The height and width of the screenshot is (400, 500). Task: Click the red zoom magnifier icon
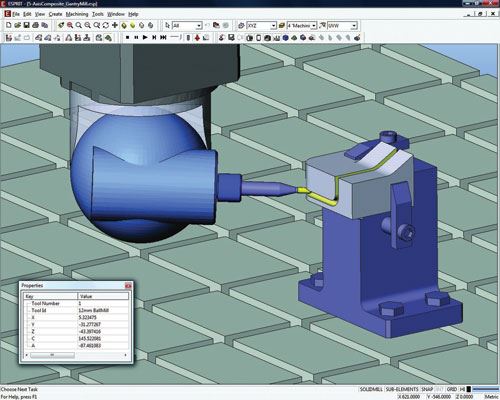click(70, 25)
